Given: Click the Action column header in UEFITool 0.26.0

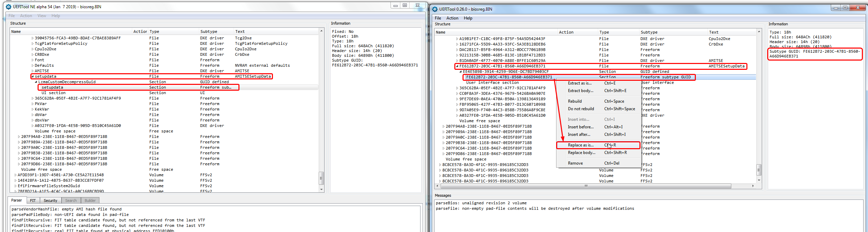Looking at the screenshot, I should 578,32.
